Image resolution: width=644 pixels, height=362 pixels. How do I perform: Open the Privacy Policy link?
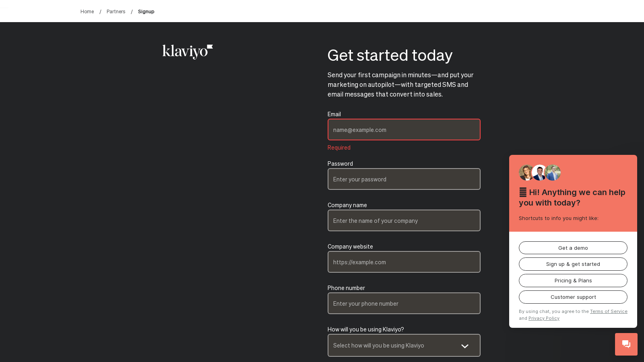tap(544, 318)
